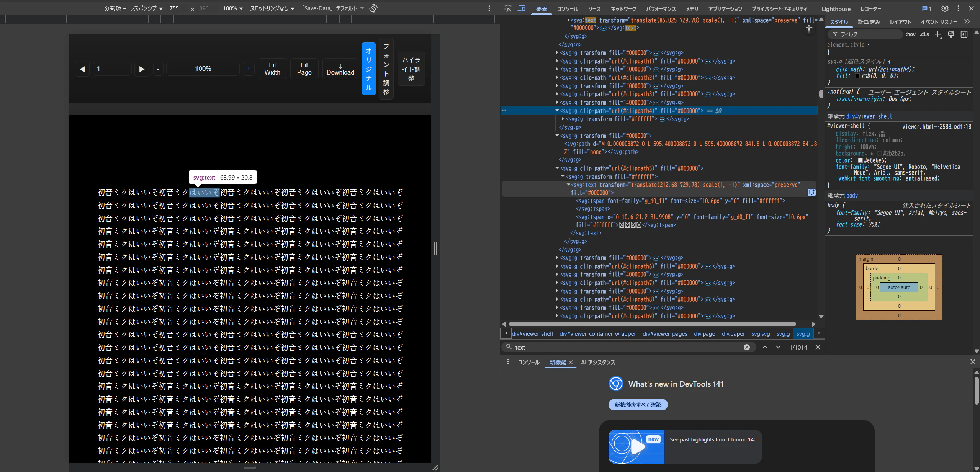Open the accessibility tree view icon

click(x=809, y=29)
